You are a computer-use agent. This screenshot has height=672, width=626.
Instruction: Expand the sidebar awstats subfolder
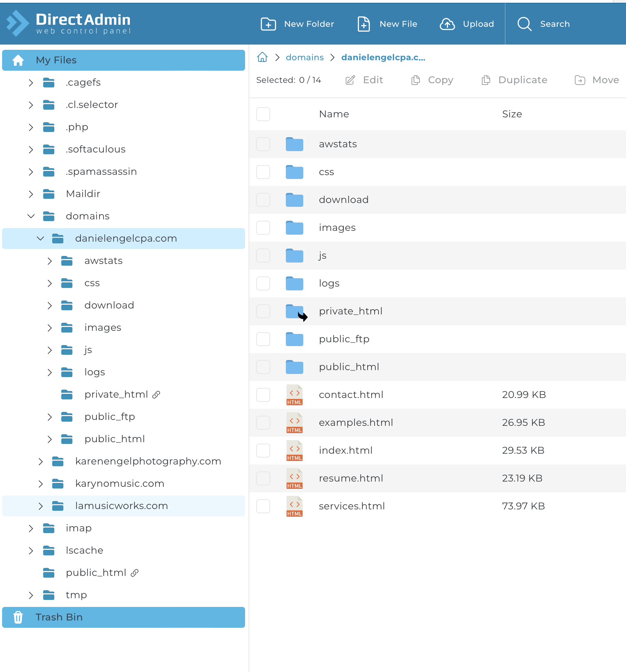pyautogui.click(x=50, y=261)
